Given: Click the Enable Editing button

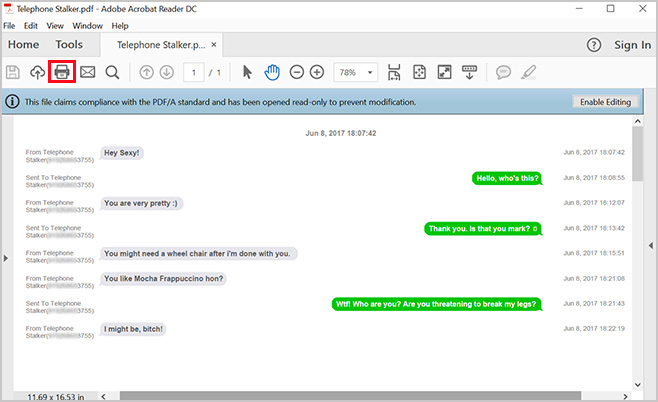Looking at the screenshot, I should (607, 102).
